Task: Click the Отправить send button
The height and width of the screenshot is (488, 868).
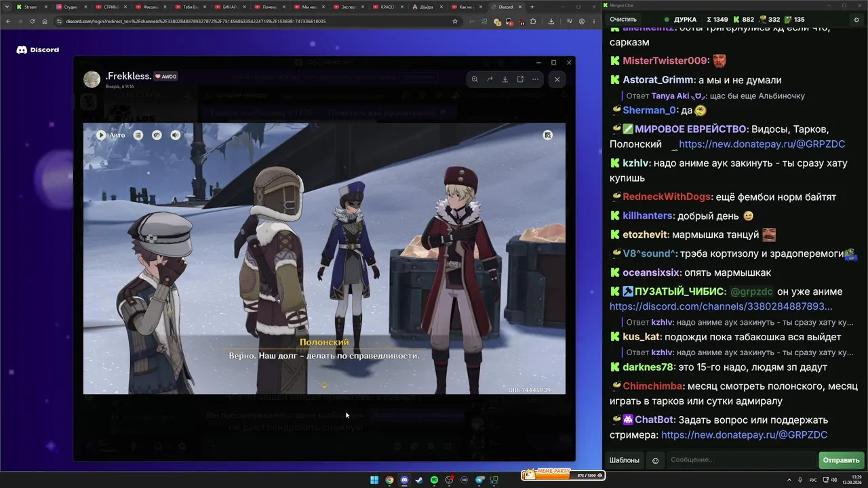Action: [841, 460]
